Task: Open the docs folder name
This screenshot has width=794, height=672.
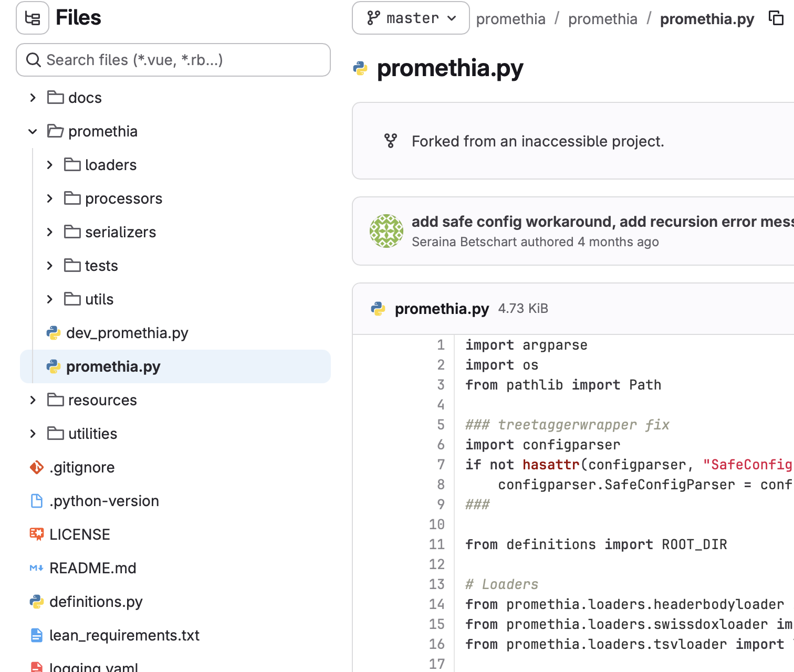Action: [85, 98]
